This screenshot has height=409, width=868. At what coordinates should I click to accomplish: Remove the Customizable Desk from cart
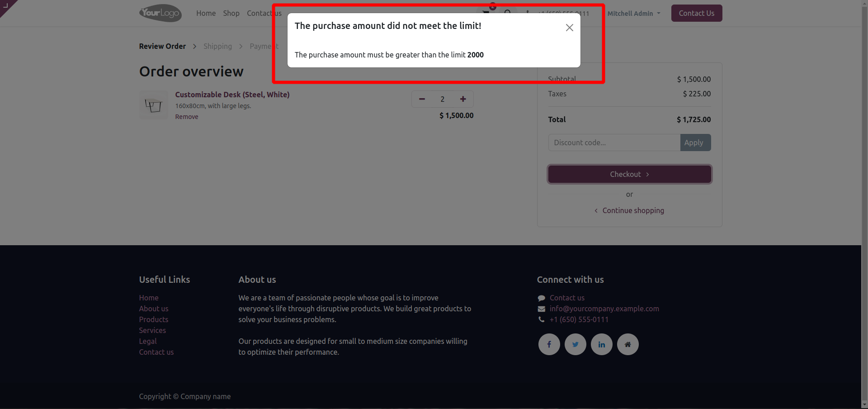pyautogui.click(x=187, y=117)
